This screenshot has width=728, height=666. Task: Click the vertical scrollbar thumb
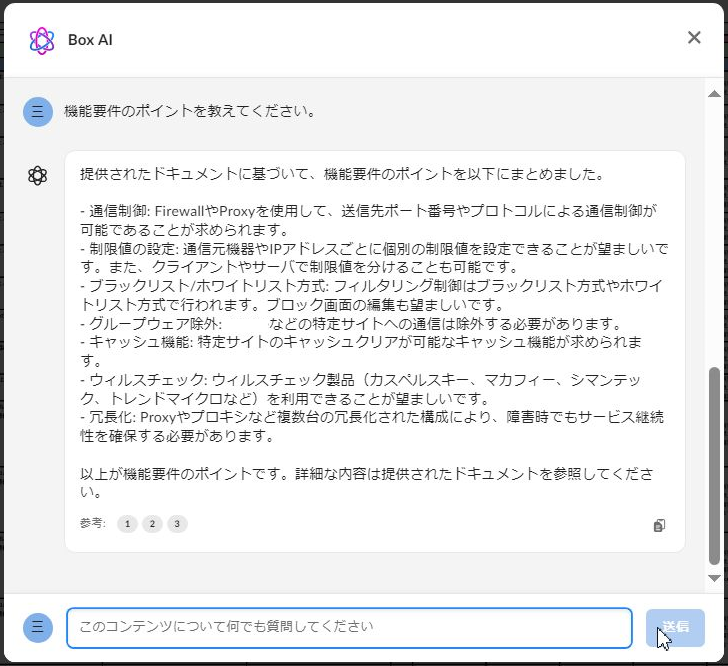click(x=714, y=465)
